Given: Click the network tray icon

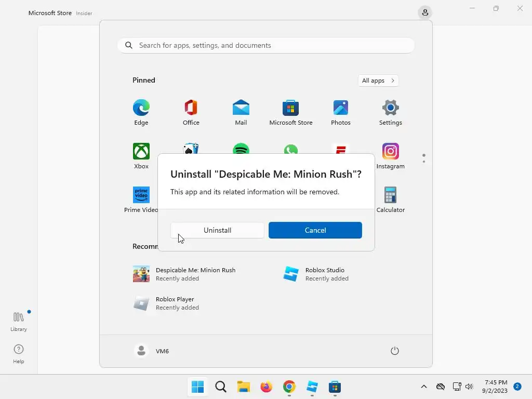Looking at the screenshot, I should [457, 387].
